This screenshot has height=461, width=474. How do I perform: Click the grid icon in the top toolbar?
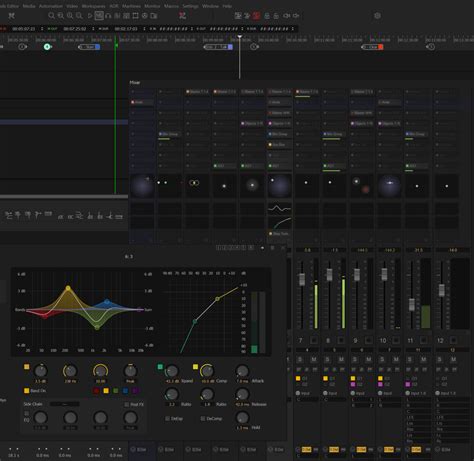126,16
